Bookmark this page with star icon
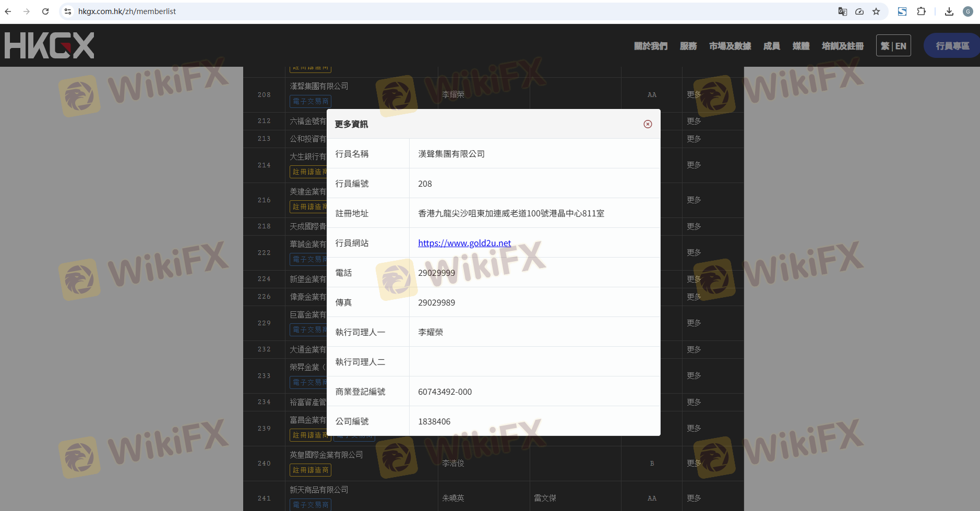The height and width of the screenshot is (511, 980). point(876,11)
